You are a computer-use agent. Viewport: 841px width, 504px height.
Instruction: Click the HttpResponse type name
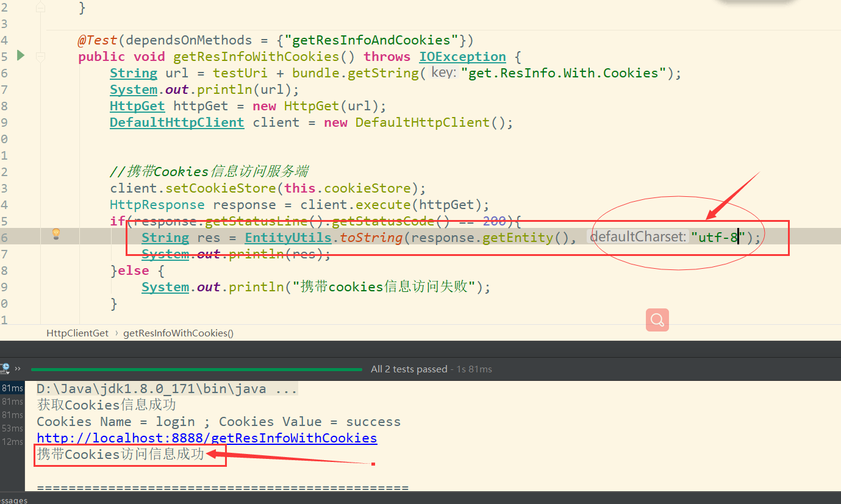click(x=157, y=204)
